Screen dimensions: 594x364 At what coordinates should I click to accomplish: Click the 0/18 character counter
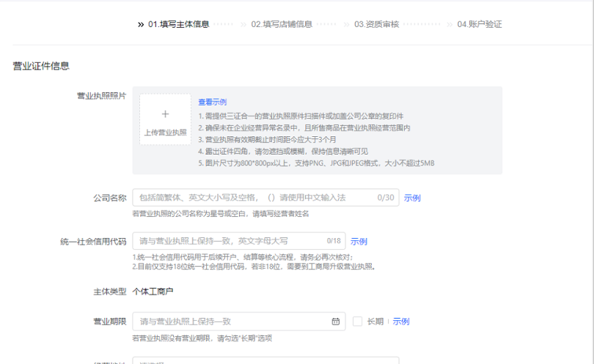[x=334, y=241]
